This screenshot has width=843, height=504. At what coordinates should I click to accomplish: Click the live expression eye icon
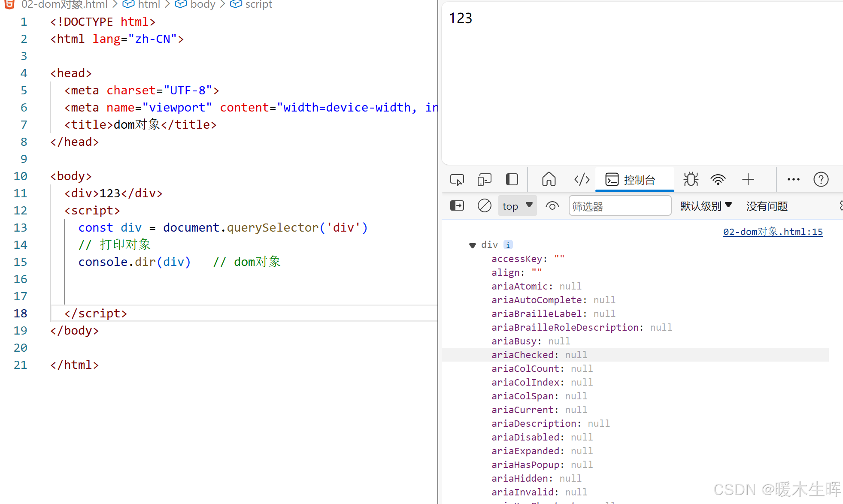[552, 206]
